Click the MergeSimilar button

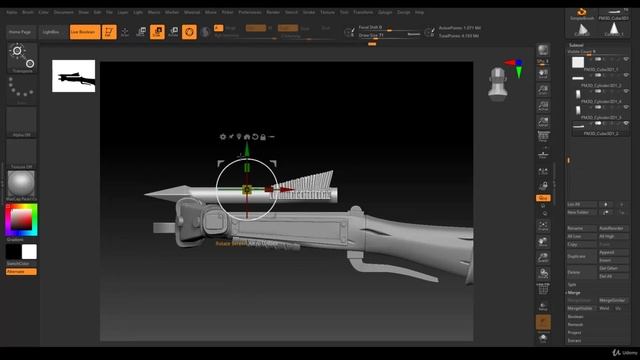tap(613, 300)
